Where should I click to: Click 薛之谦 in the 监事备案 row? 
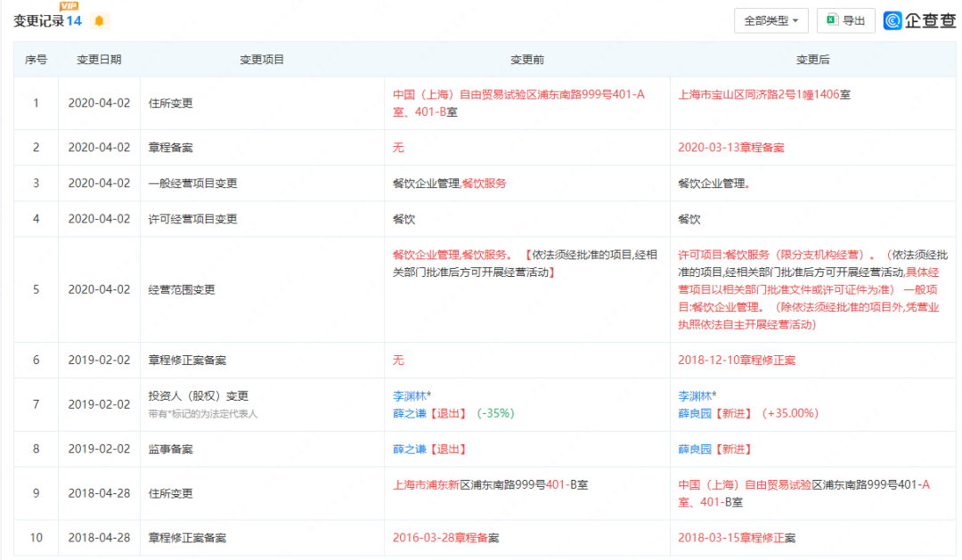coord(411,449)
